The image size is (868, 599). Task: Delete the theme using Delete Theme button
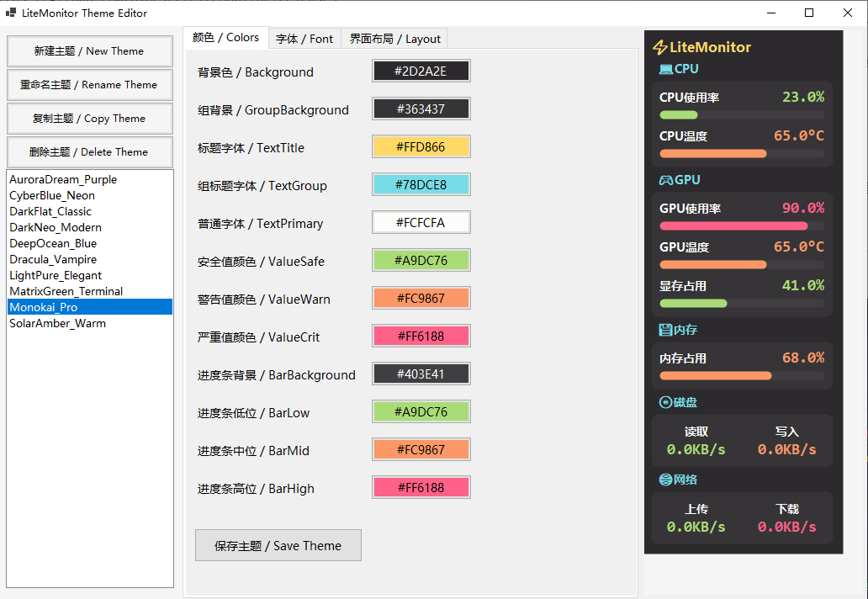pos(89,152)
